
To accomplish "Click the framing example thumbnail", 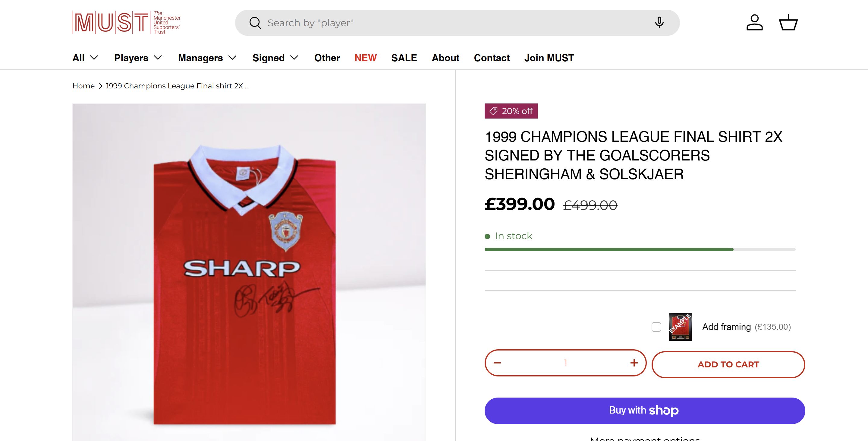I will pyautogui.click(x=680, y=327).
